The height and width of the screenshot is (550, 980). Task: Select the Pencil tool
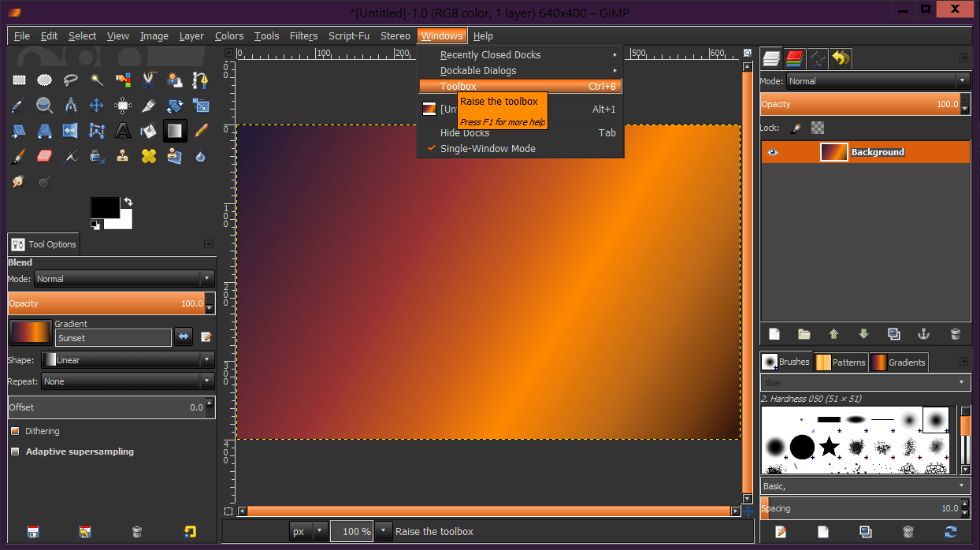coord(201,130)
